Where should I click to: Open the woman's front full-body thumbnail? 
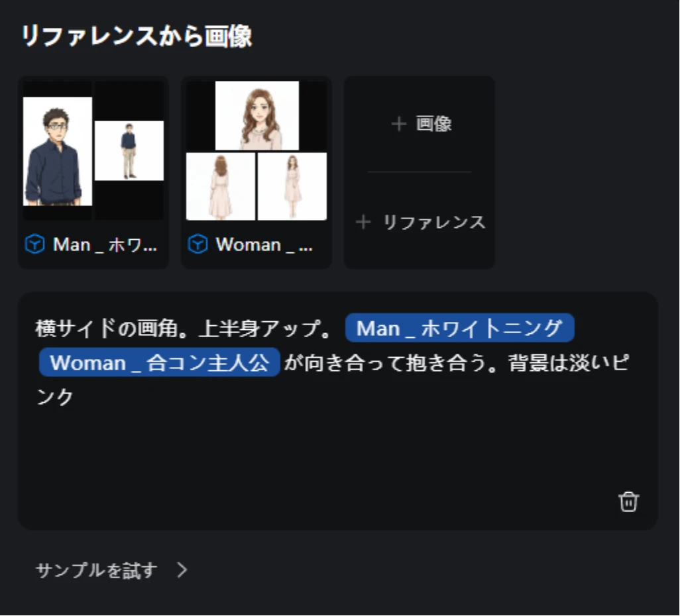tap(292, 186)
